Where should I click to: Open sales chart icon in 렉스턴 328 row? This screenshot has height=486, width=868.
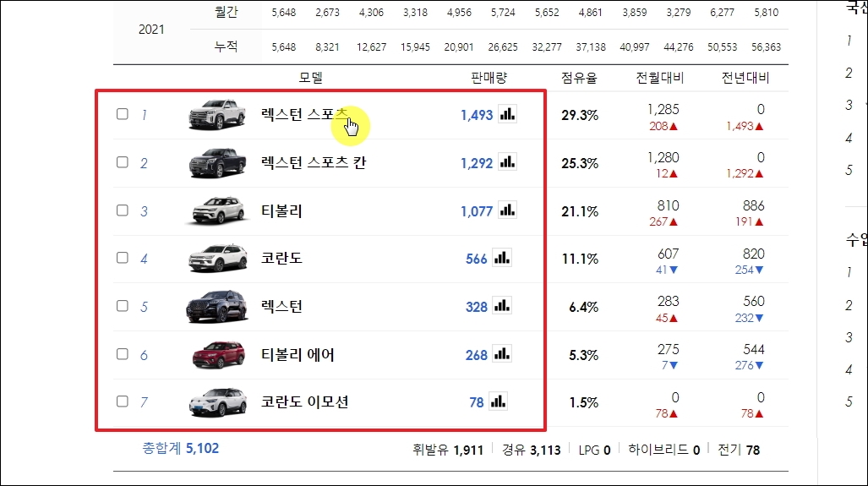tap(502, 306)
